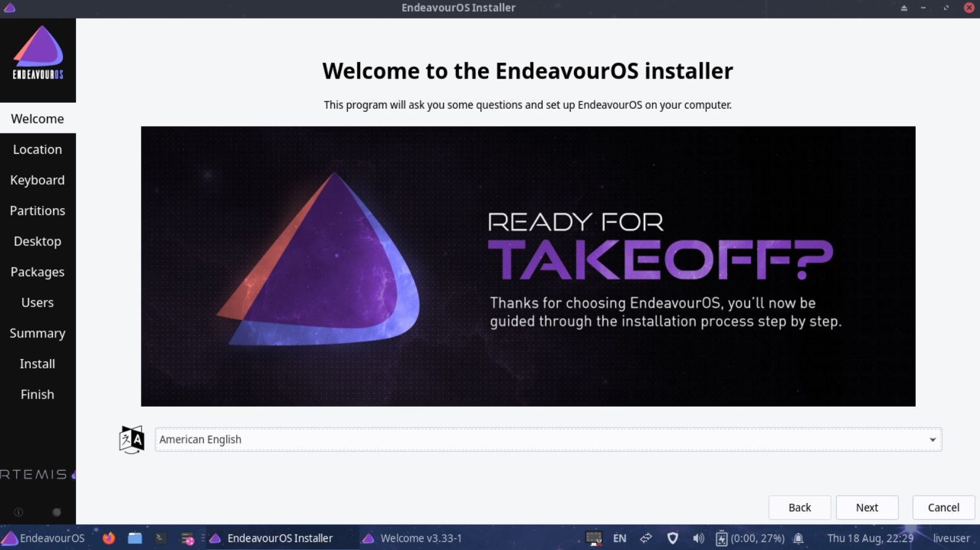Screen dimensions: 980x550
Task: Click the language translation icon
Action: [x=132, y=439]
